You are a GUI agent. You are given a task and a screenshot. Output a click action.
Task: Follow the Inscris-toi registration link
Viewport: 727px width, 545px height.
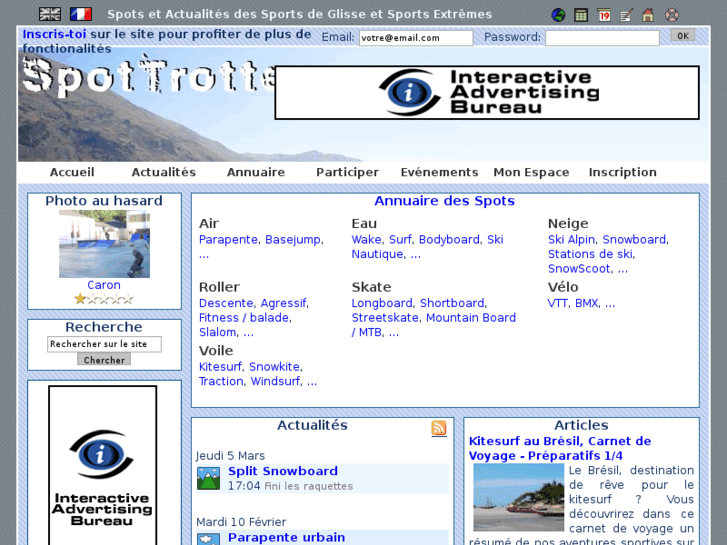pos(54,34)
